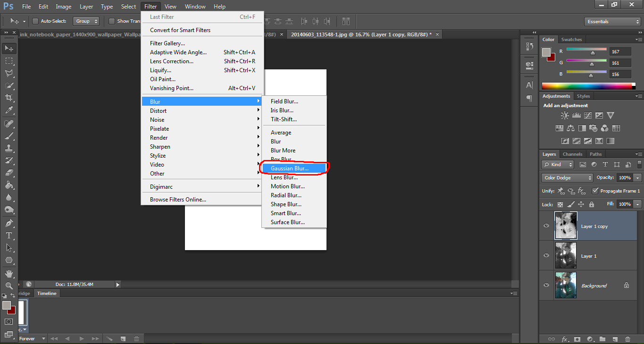This screenshot has height=344, width=644.
Task: Click the foreground color swatch in Color panel
Action: point(546,52)
